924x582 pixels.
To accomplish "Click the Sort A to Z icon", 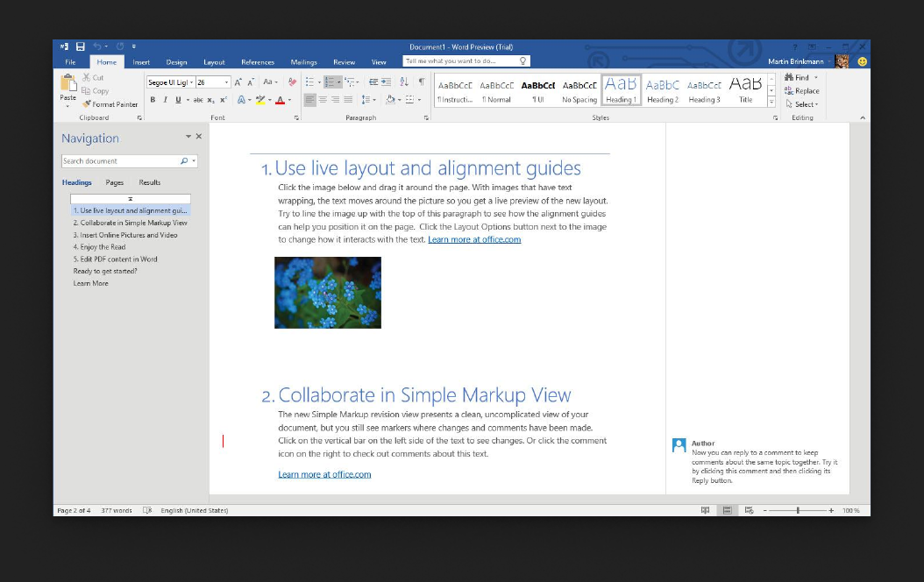I will (404, 82).
